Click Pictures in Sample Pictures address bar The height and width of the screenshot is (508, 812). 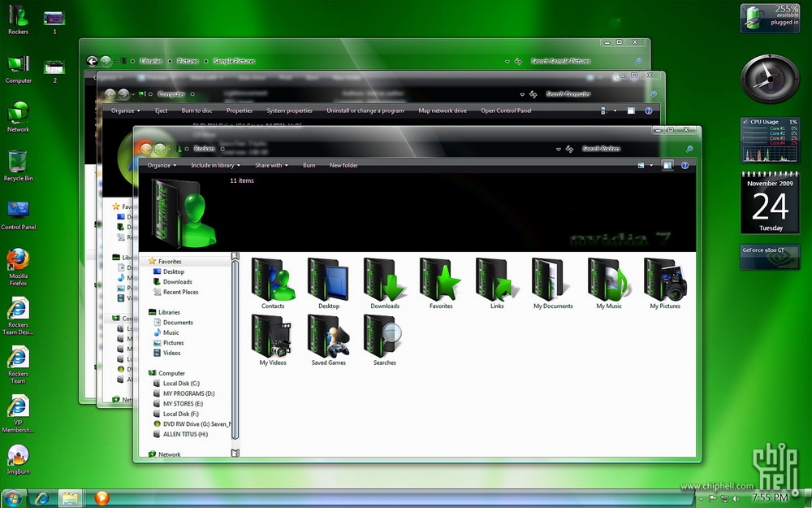pyautogui.click(x=188, y=61)
